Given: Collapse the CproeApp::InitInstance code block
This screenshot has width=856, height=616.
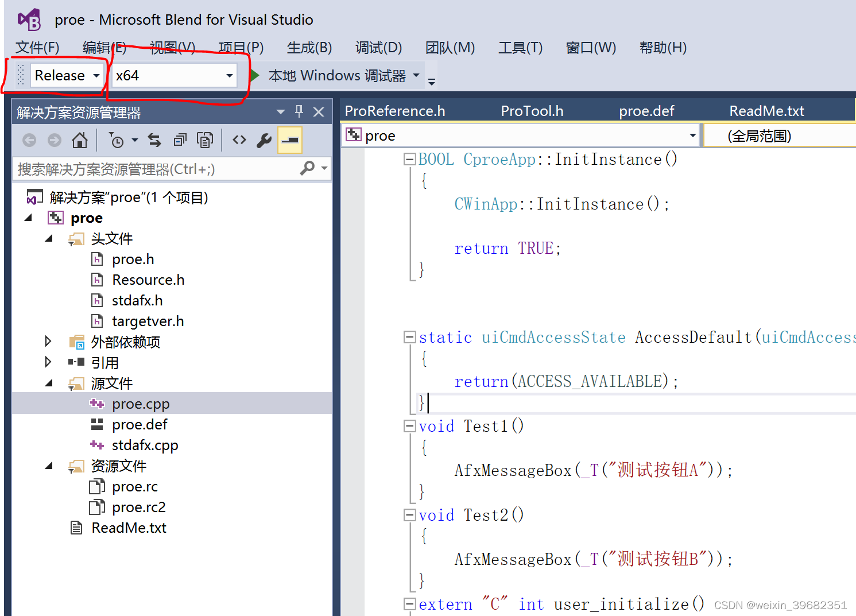Looking at the screenshot, I should pyautogui.click(x=409, y=160).
